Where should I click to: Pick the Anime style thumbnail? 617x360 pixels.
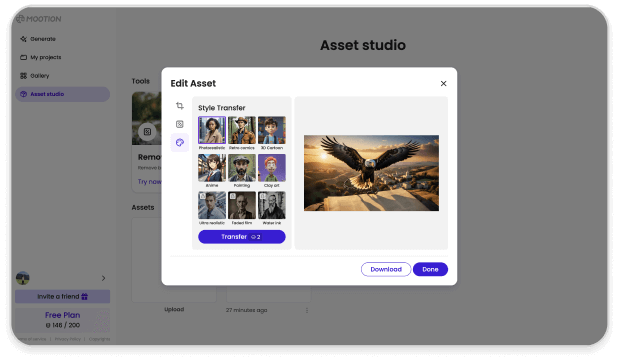pos(212,168)
